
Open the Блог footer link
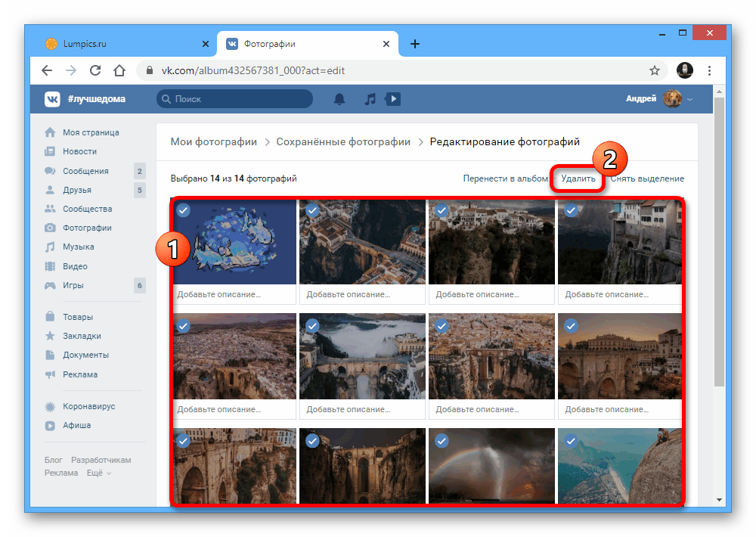pos(54,460)
